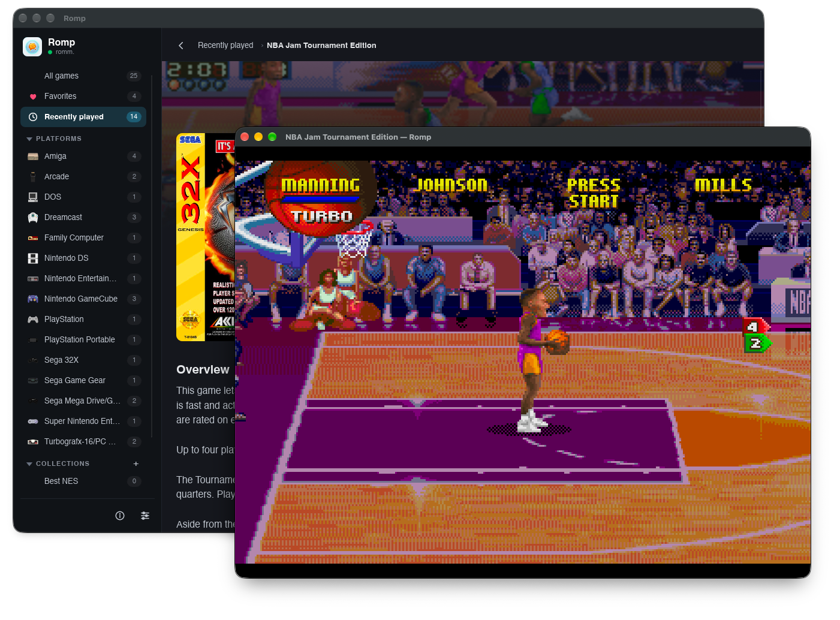Image resolution: width=840 pixels, height=620 pixels.
Task: Click the DOS computer icon
Action: tap(33, 197)
